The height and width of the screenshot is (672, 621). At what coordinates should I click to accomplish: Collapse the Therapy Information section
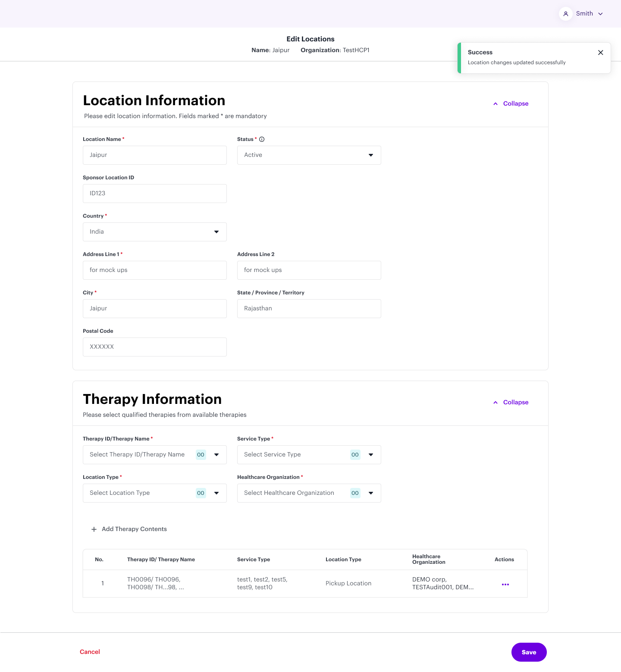pos(515,403)
